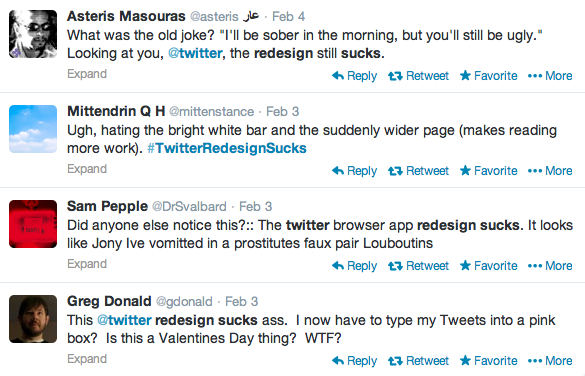
Task: Open More options on Greg Donald's tweet
Action: coord(550,361)
